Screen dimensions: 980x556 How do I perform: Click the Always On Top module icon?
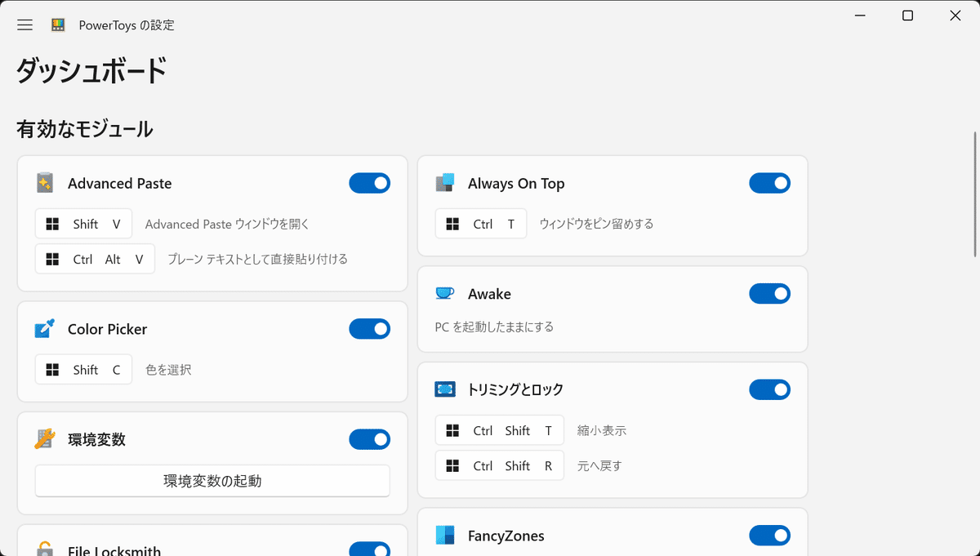(444, 183)
